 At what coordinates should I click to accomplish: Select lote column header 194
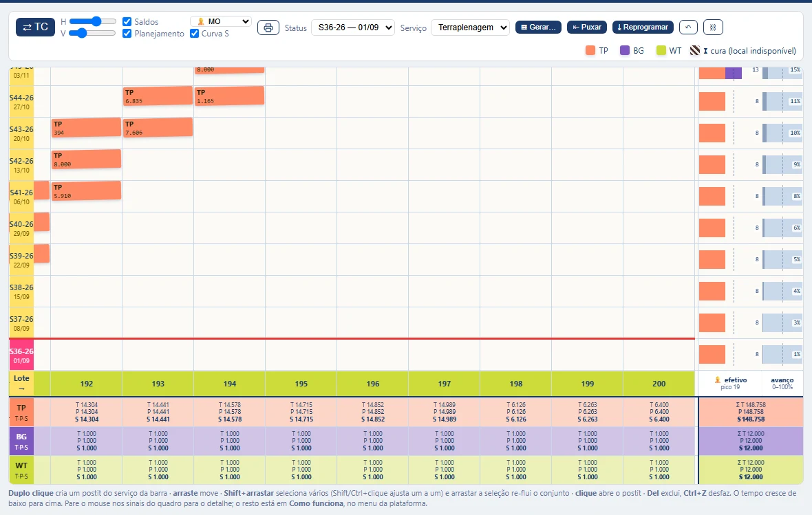coord(229,384)
